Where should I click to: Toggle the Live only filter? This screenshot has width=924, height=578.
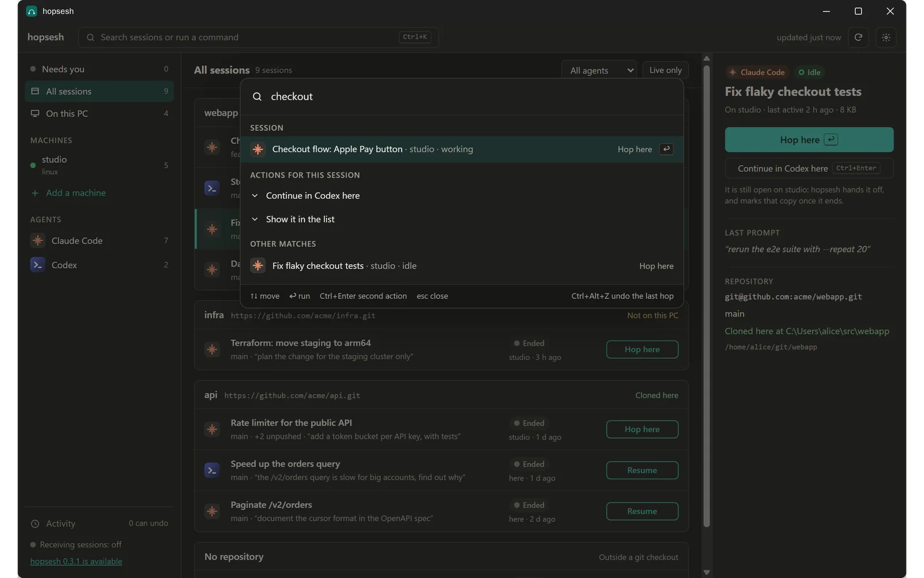pos(665,70)
